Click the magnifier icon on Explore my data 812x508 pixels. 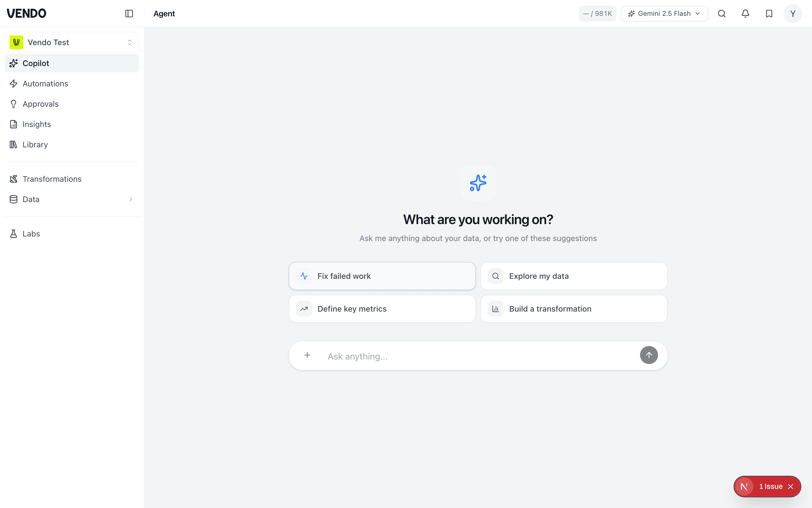coord(496,276)
